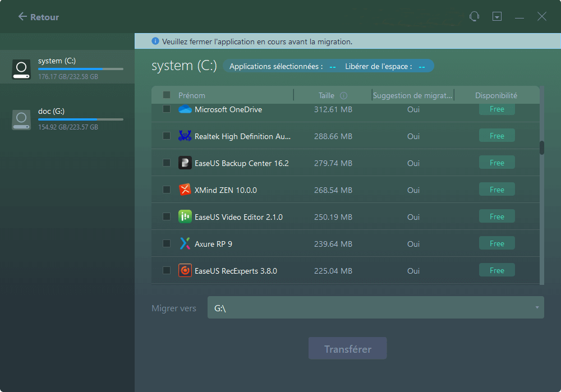The width and height of the screenshot is (561, 392).
Task: Tick the XMind ZEN 10.0.0 checkbox
Action: pos(167,189)
